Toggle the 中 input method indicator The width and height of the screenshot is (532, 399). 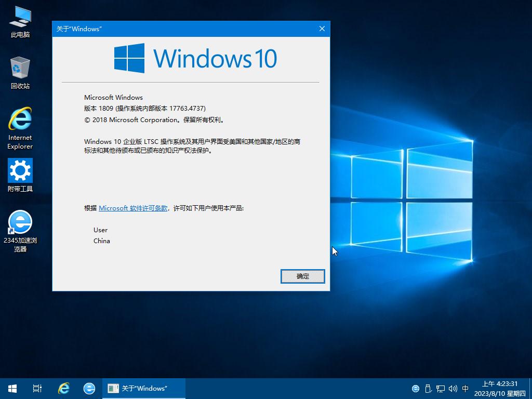(465, 389)
